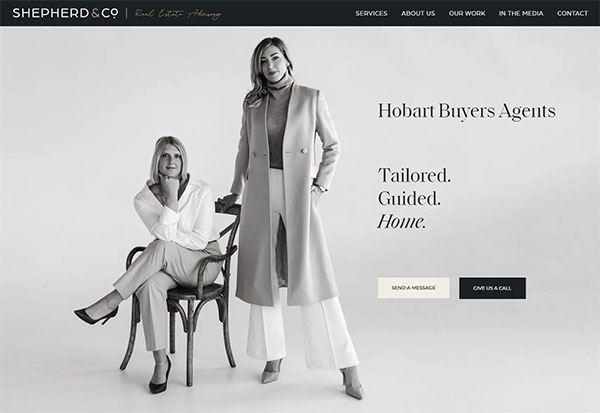Click the word Guided in the hero text

pos(409,199)
